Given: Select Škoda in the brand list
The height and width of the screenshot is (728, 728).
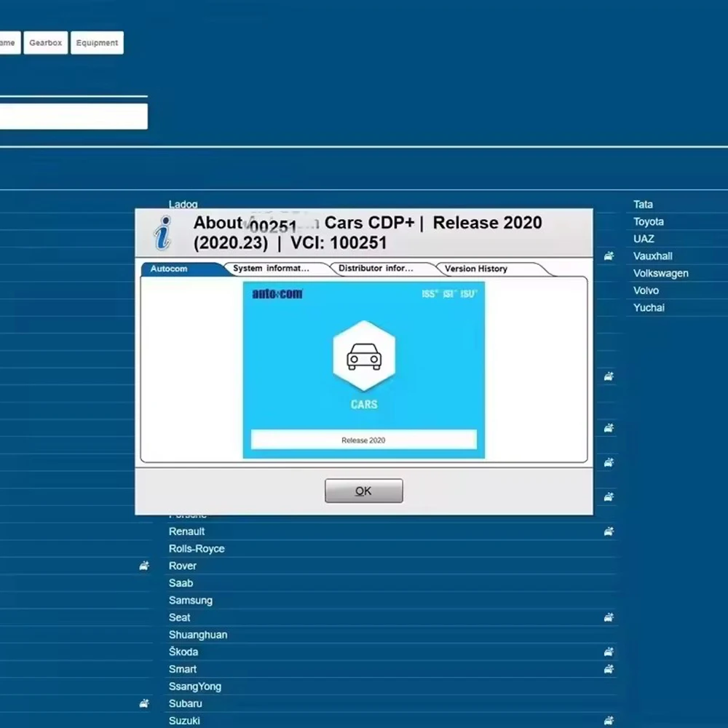Looking at the screenshot, I should pos(183,652).
